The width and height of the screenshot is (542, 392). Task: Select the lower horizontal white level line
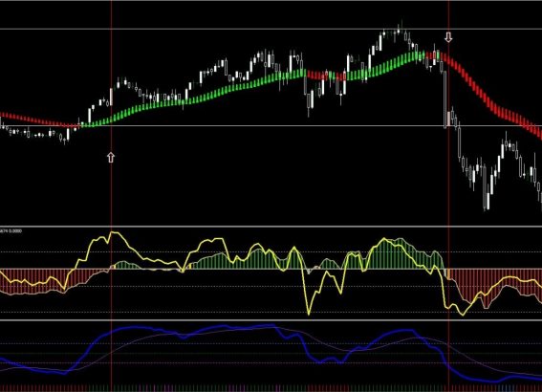[x=271, y=125]
